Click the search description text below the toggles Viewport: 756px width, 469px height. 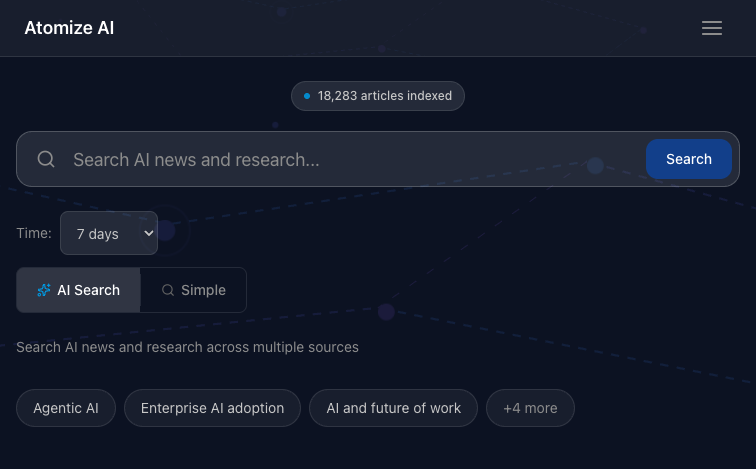[187, 347]
